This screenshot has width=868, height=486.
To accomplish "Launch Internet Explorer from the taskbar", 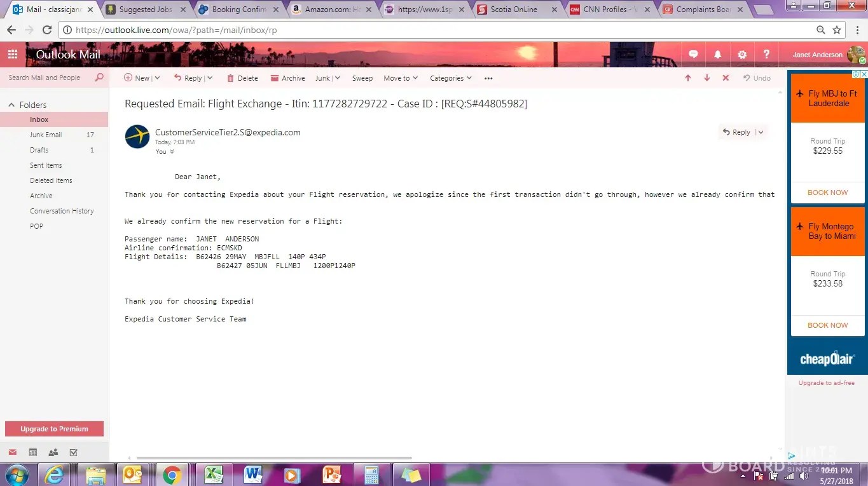I will point(55,475).
